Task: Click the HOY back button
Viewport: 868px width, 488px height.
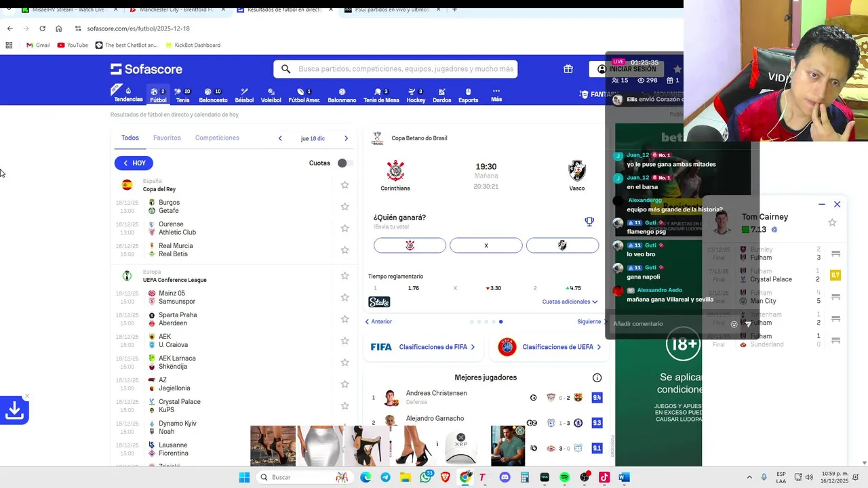Action: pos(134,163)
